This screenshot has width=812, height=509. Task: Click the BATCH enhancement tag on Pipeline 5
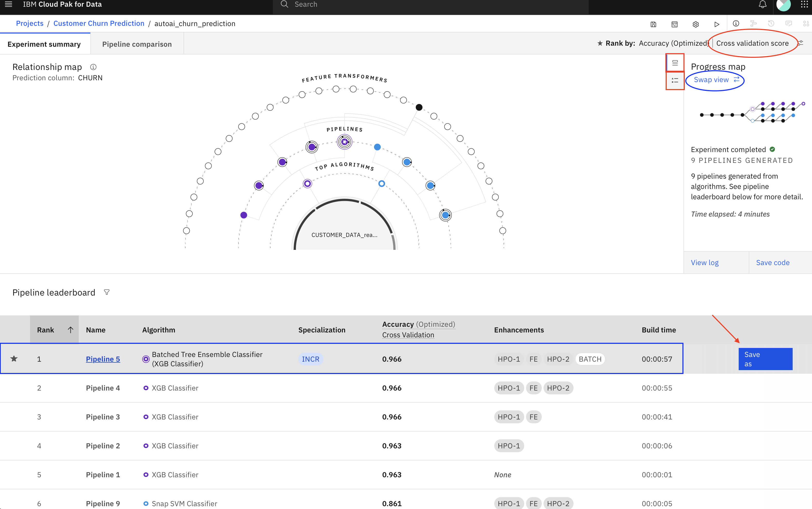coord(590,359)
